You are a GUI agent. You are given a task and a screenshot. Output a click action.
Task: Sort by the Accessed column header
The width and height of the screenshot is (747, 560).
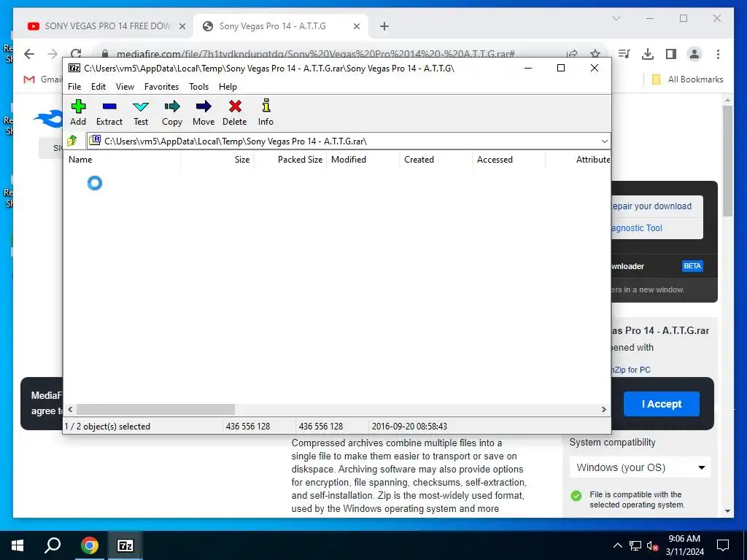point(508,160)
